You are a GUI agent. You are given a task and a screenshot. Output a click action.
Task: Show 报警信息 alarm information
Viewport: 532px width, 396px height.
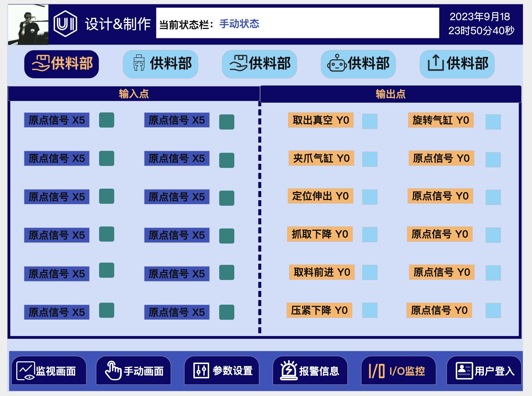pyautogui.click(x=310, y=370)
